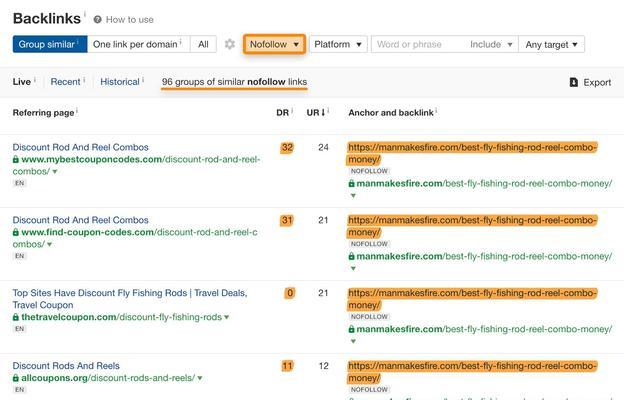Expand allcoupons.org URL dropdown arrow
The height and width of the screenshot is (400, 624).
(x=200, y=378)
